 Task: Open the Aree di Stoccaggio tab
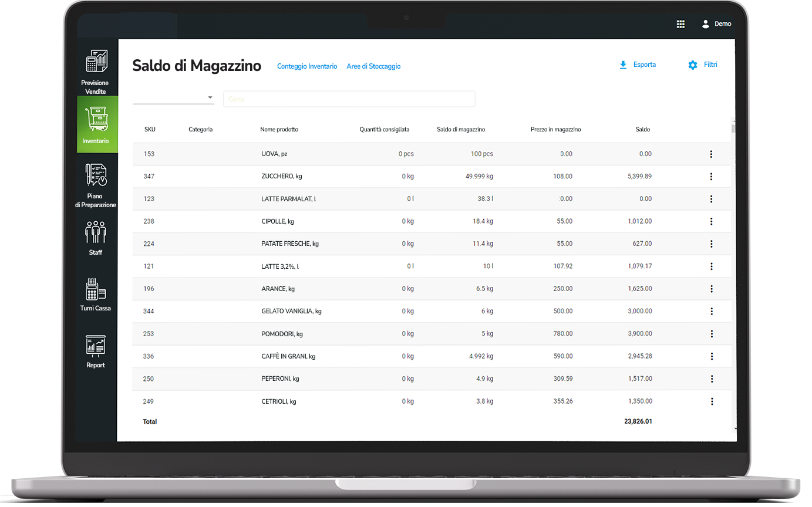(373, 66)
